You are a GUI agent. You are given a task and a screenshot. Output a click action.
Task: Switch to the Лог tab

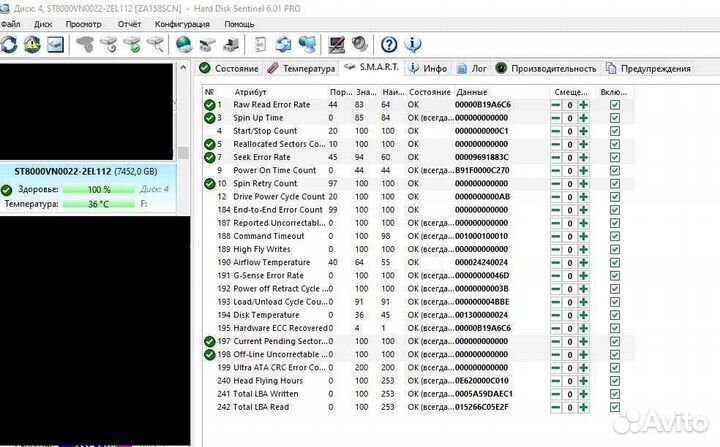coord(472,68)
